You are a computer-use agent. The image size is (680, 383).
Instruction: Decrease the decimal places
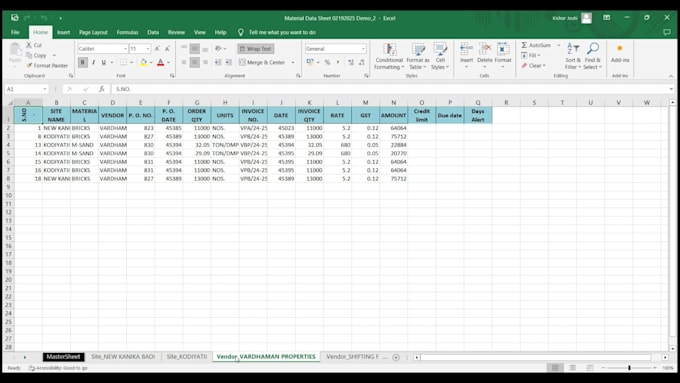coord(362,62)
